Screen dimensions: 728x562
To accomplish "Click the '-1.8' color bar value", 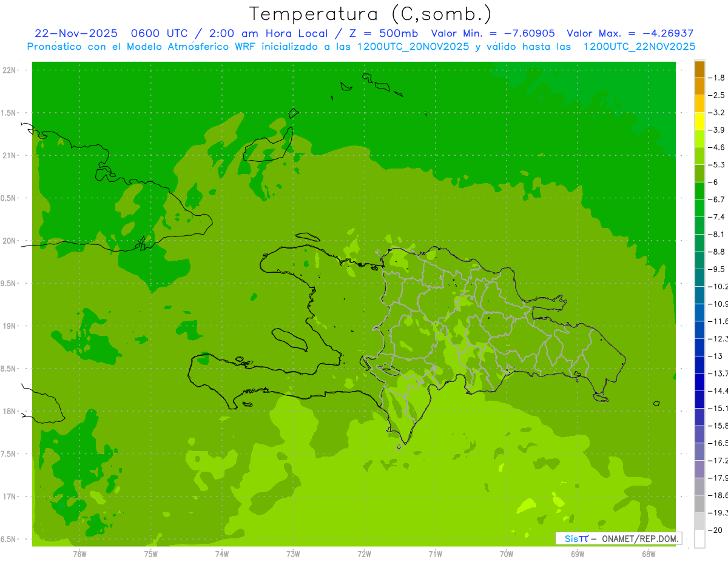I will click(717, 78).
